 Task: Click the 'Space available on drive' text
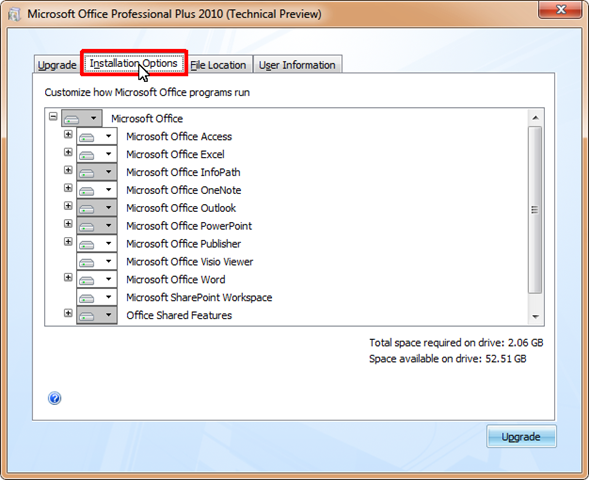tap(447, 359)
